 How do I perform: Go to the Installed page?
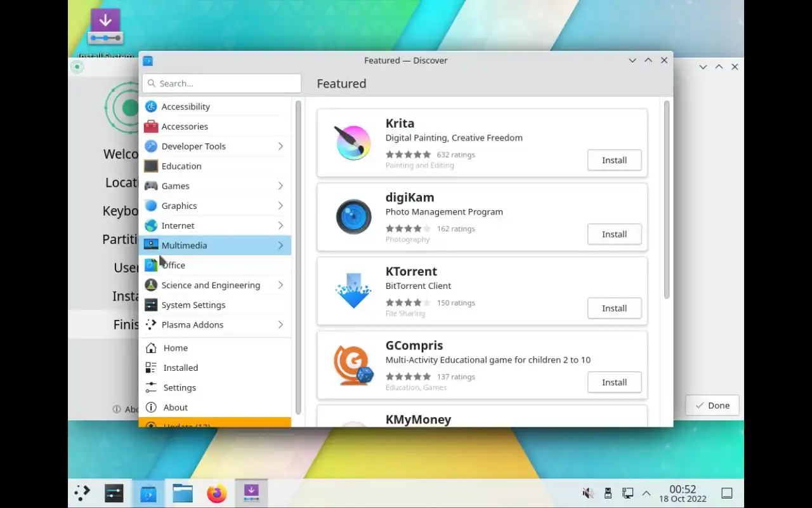(x=215, y=368)
